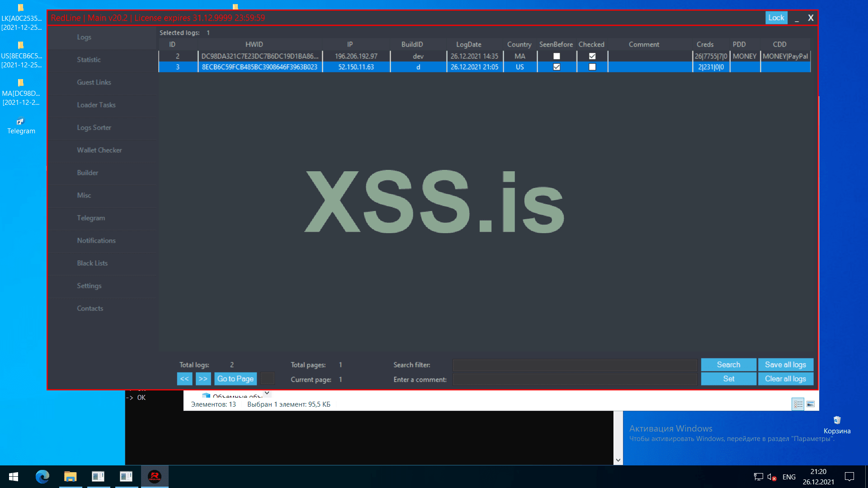Click the muted volume tray icon
The height and width of the screenshot is (488, 868).
pos(772,477)
